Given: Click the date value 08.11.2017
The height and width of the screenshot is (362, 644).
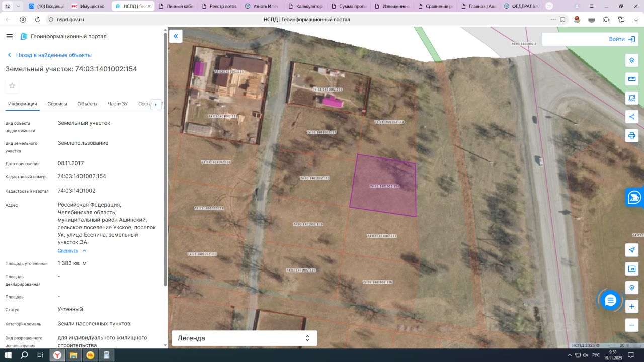Looking at the screenshot, I should pos(71,164).
